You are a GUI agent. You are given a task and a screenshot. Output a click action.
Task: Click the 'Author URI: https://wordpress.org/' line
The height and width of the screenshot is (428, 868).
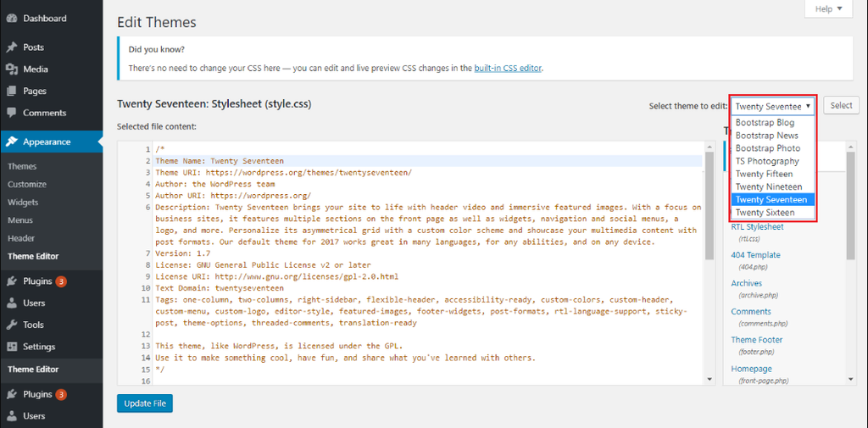233,196
